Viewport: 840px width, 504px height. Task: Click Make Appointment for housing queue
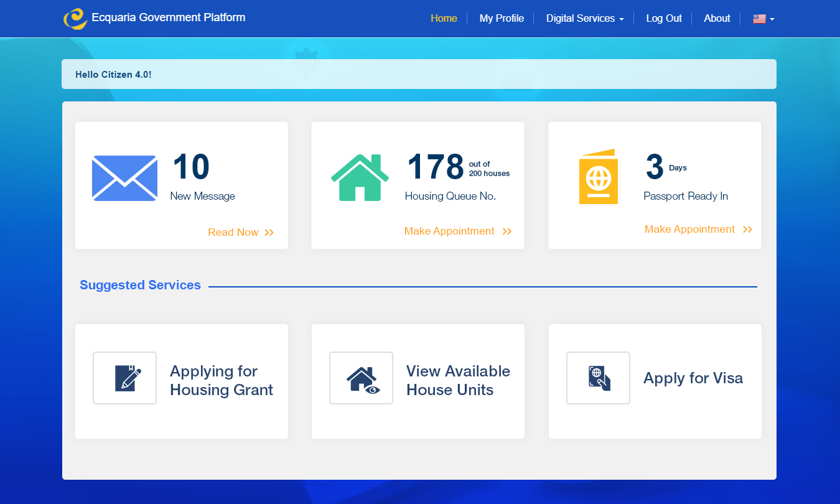click(449, 231)
